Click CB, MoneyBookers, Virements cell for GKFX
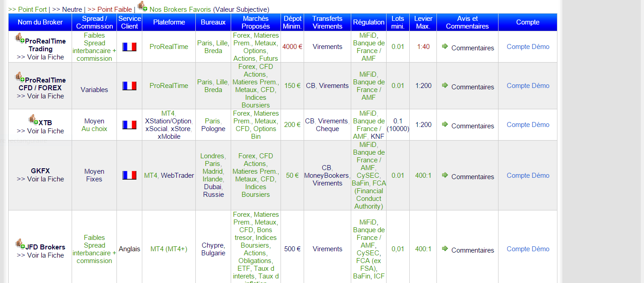Screen dimensions: 644x283 (x=327, y=176)
